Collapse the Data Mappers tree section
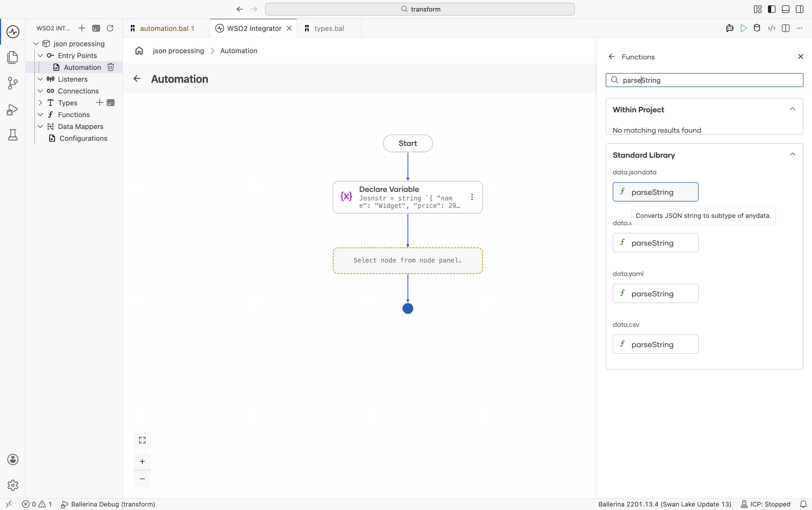This screenshot has height=510, width=812. click(40, 126)
